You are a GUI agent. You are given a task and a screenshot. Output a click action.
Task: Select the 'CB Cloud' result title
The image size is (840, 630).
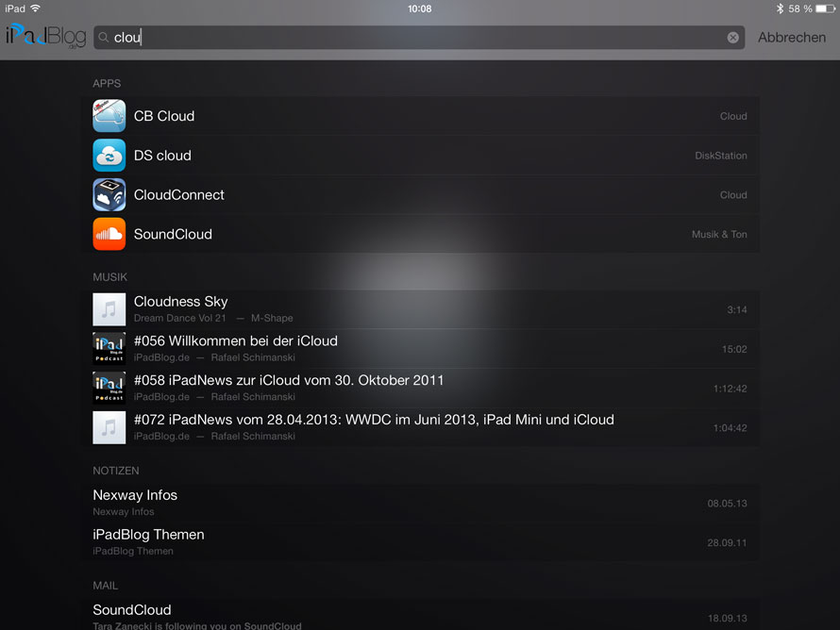[x=164, y=116]
